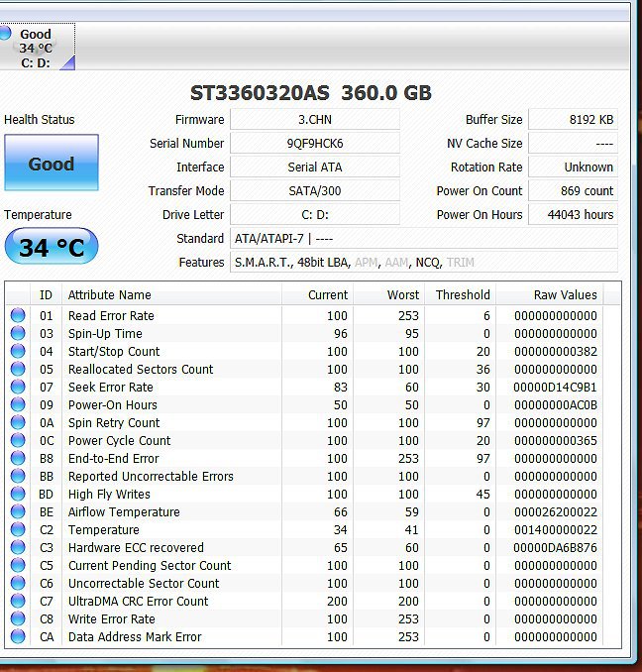Viewport: 642px width, 672px height.
Task: Click the status icon for Spin-Up Time
Action: 18,333
